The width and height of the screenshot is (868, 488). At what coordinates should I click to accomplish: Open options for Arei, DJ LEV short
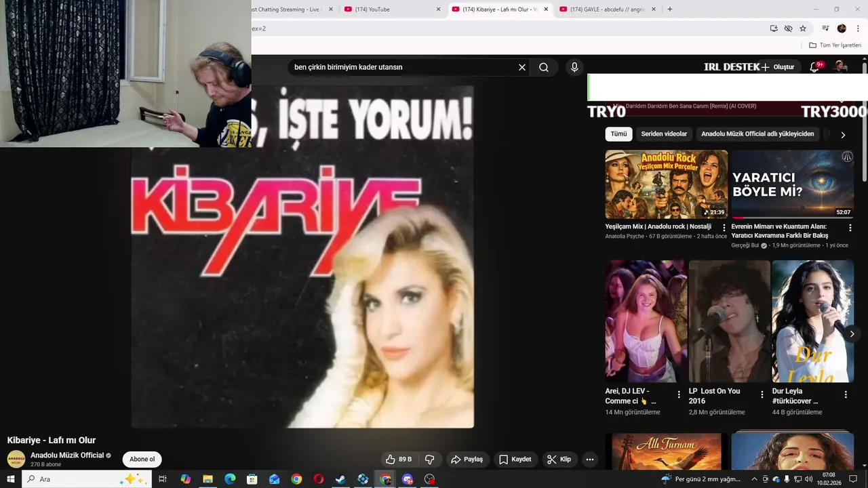[679, 394]
